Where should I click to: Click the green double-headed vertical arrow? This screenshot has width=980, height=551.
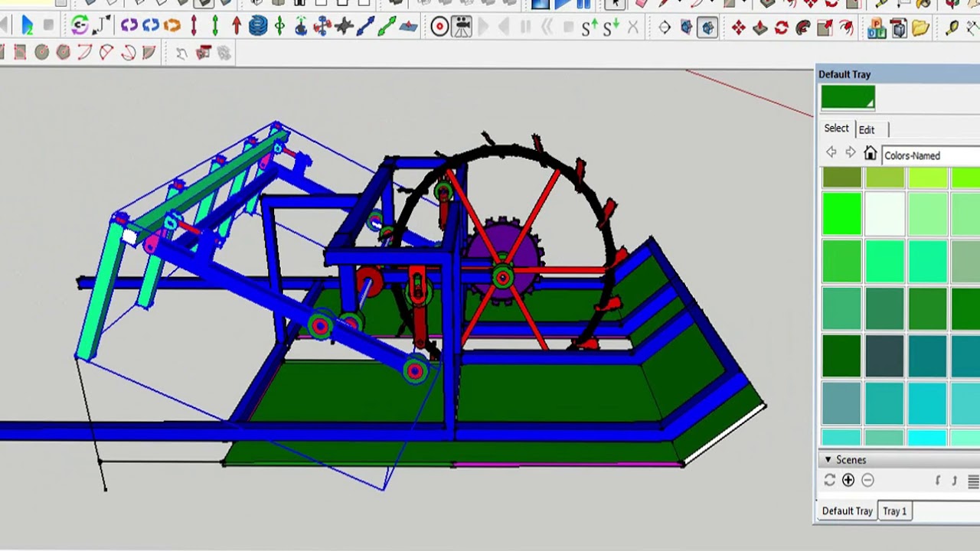click(x=215, y=27)
